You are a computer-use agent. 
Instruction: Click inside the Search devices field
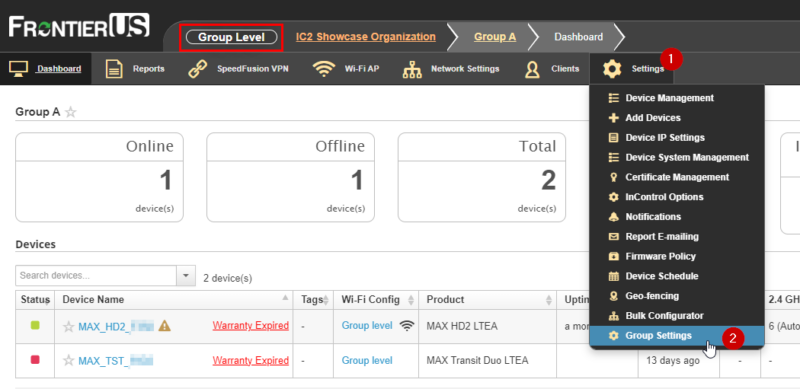[96, 276]
